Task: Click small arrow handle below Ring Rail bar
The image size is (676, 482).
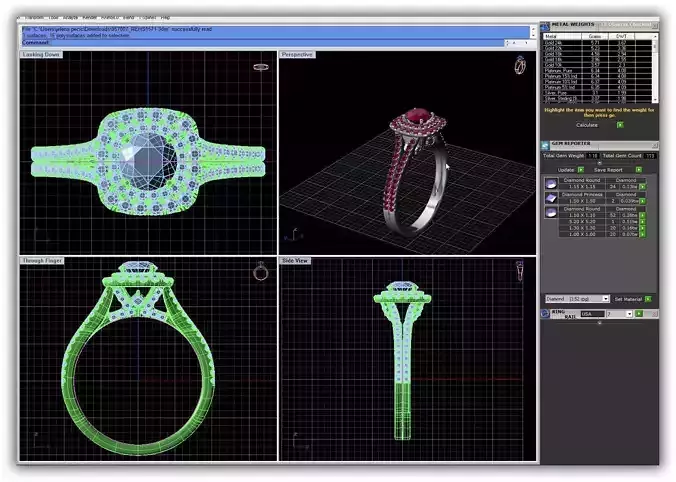Action: 599,322
